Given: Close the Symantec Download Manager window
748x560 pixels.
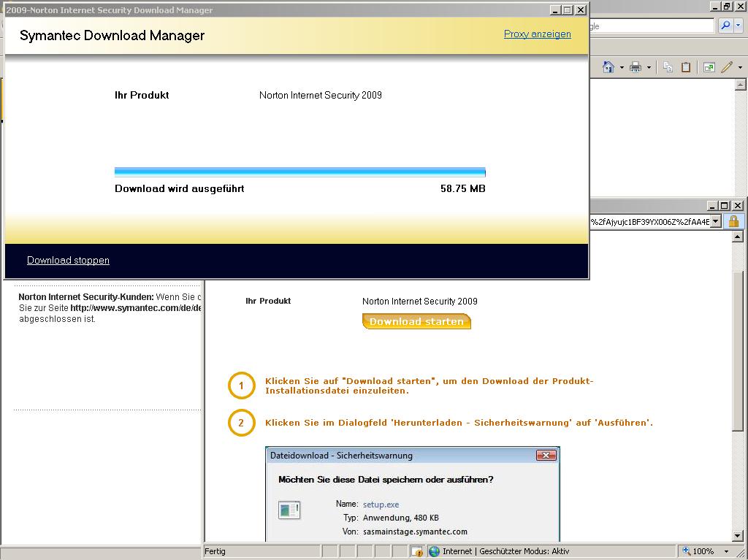Looking at the screenshot, I should tap(581, 10).
